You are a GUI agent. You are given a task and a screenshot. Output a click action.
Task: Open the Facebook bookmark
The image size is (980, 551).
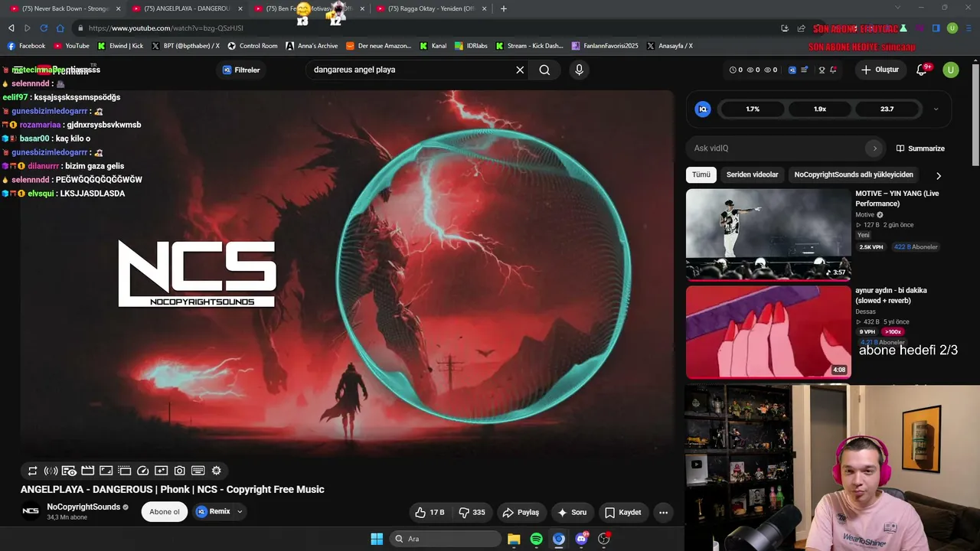pos(27,46)
